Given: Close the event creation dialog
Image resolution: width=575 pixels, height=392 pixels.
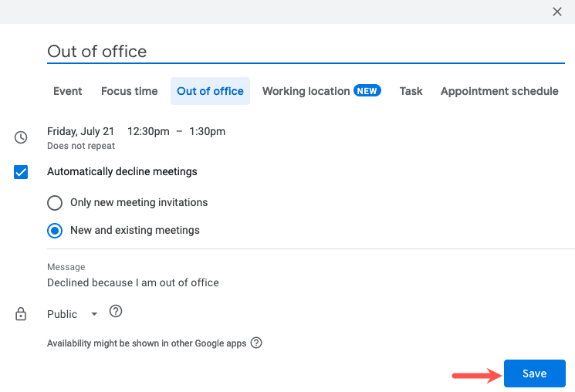Looking at the screenshot, I should tap(557, 12).
